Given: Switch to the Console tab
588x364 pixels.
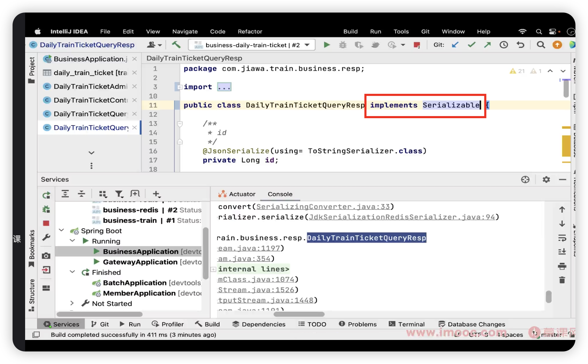Looking at the screenshot, I should click(280, 194).
